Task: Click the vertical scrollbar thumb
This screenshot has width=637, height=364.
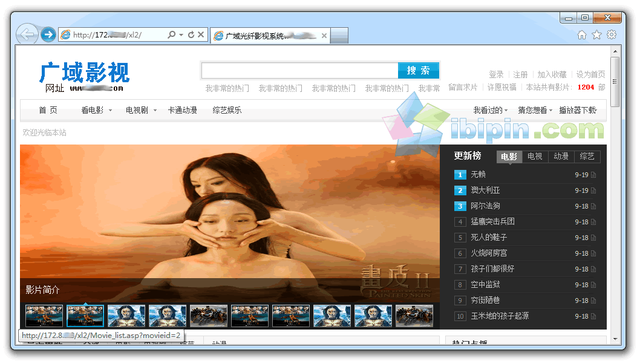Action: pos(615,82)
